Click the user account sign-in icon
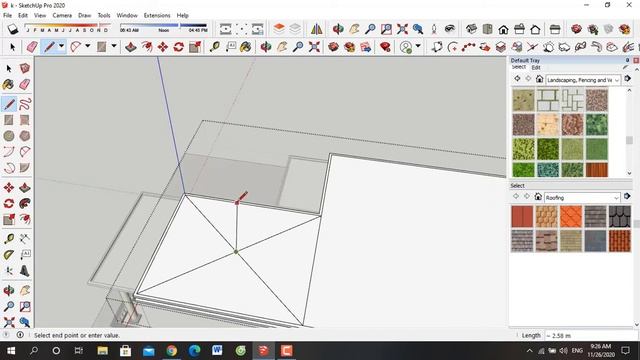Image resolution: width=640 pixels, height=360 pixels. point(405,47)
